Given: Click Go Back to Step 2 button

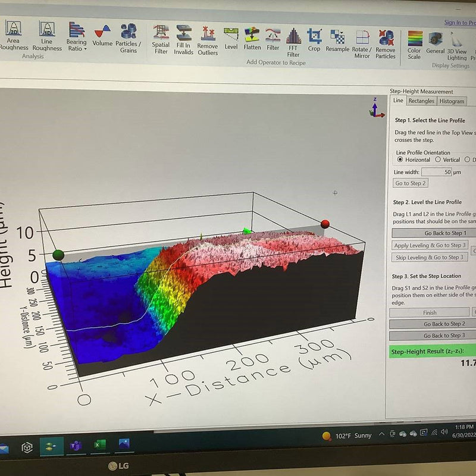Looking at the screenshot, I should click(x=433, y=324).
